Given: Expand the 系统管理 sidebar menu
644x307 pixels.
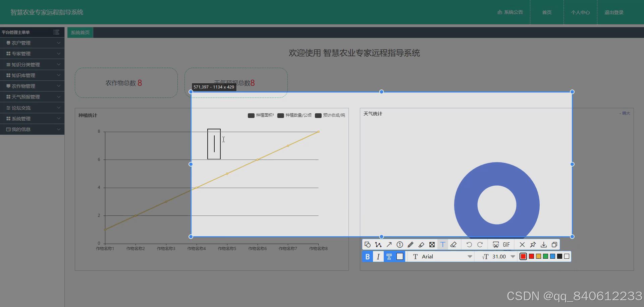Looking at the screenshot, I should (32, 119).
